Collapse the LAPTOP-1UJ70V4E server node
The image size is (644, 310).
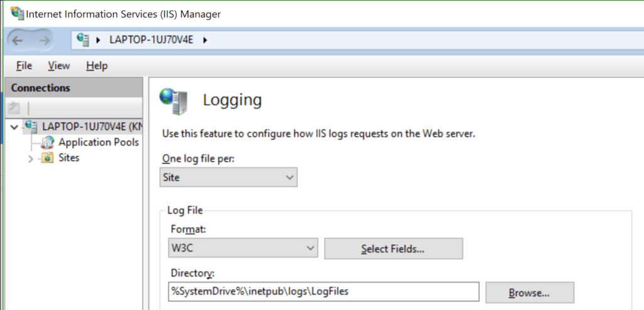coord(15,127)
